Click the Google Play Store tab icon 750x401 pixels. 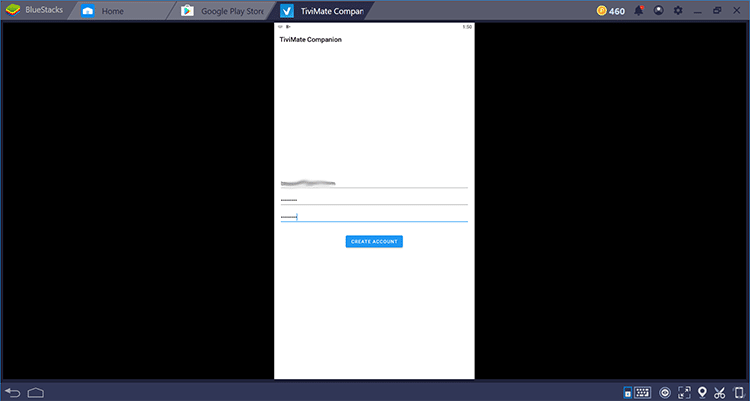pyautogui.click(x=187, y=11)
